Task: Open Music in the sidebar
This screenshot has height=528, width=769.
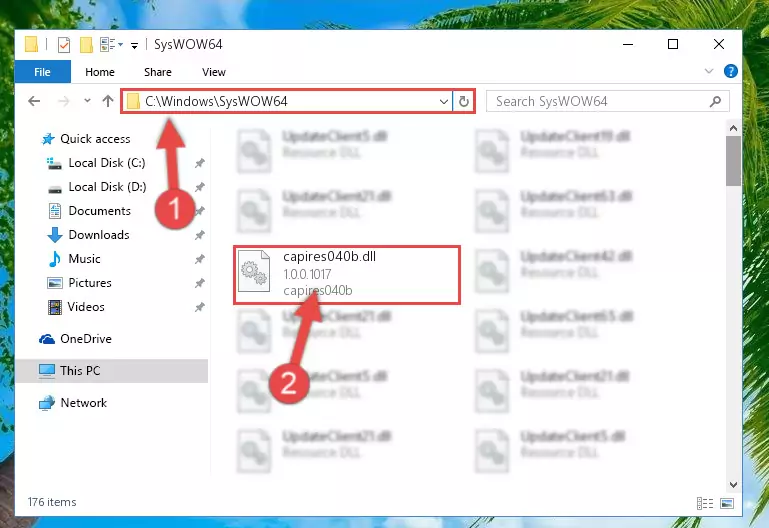Action: click(x=74, y=259)
